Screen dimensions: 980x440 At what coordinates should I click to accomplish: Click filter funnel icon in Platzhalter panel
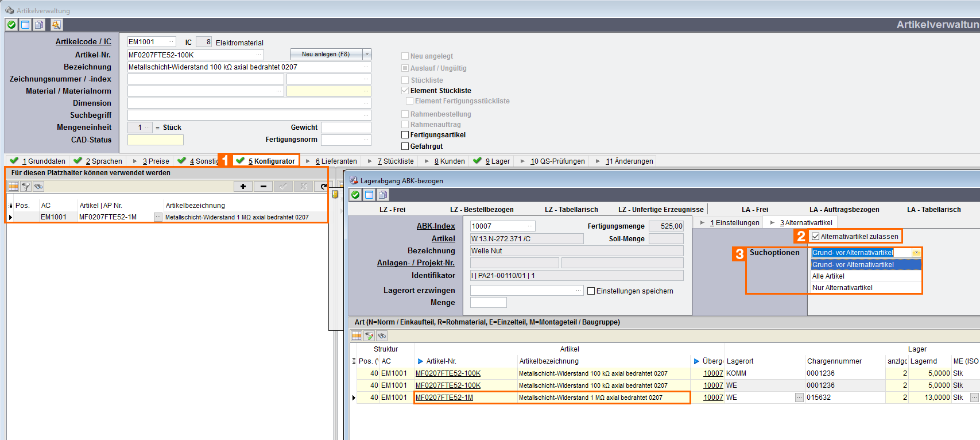(26, 186)
